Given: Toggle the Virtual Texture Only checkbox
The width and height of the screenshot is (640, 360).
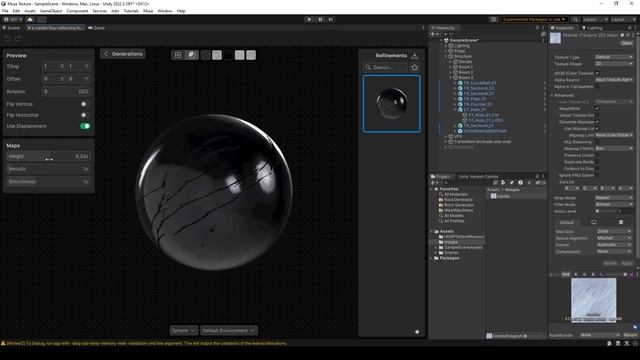Looking at the screenshot, I should tap(597, 115).
